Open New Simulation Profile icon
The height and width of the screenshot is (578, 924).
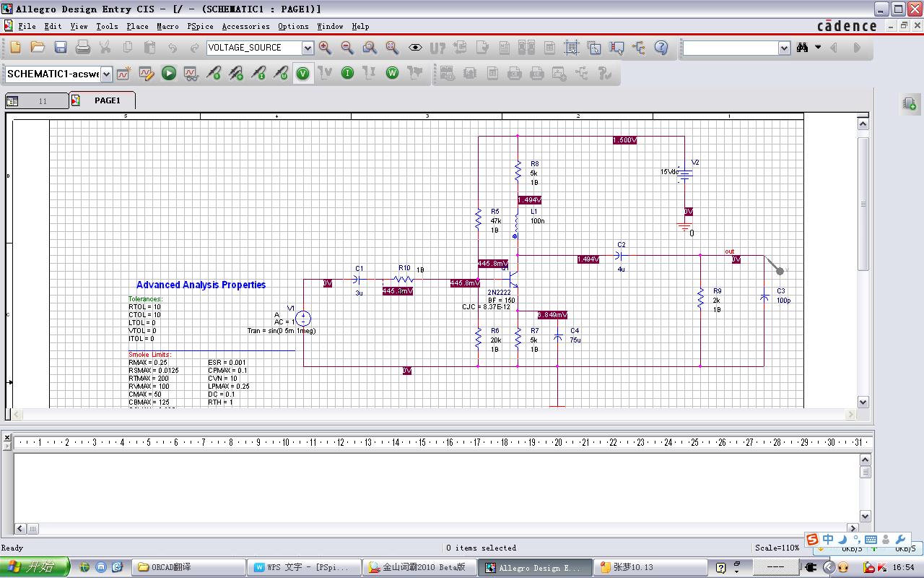[x=123, y=73]
